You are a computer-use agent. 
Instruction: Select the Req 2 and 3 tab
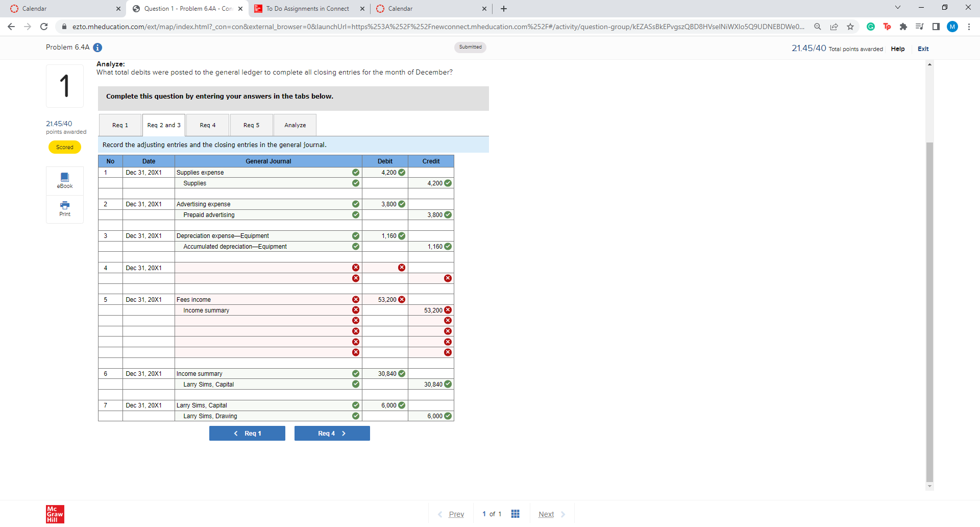[x=164, y=125]
